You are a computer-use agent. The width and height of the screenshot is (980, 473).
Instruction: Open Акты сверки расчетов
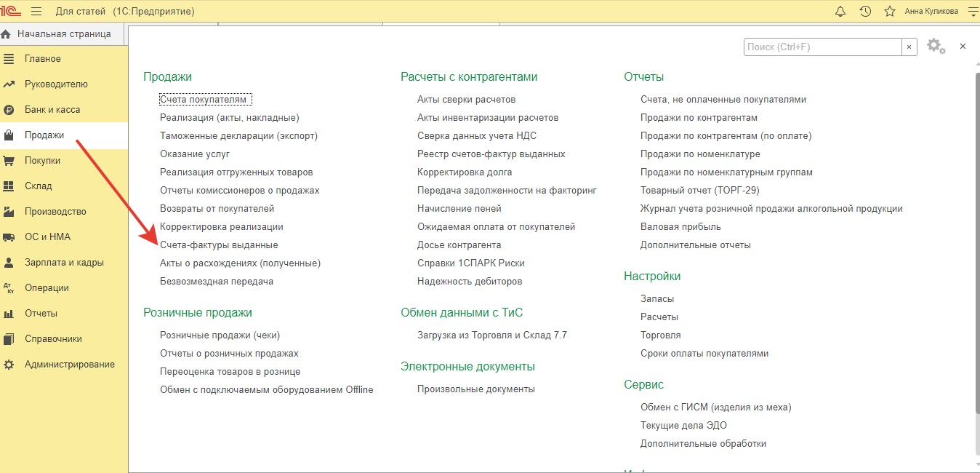(x=466, y=100)
